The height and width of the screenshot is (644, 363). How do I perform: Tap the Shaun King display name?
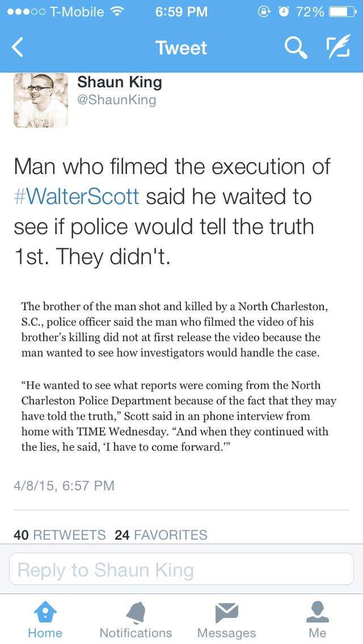(x=120, y=82)
